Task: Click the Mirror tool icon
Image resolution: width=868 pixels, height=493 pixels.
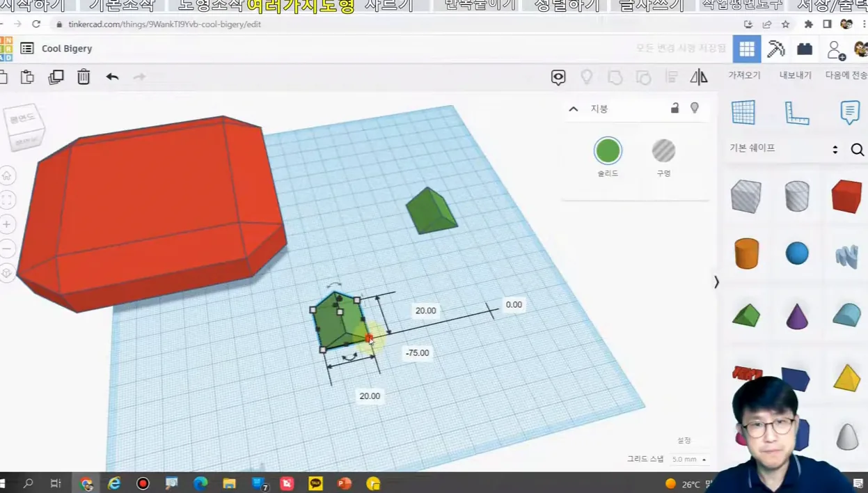Action: coord(699,77)
